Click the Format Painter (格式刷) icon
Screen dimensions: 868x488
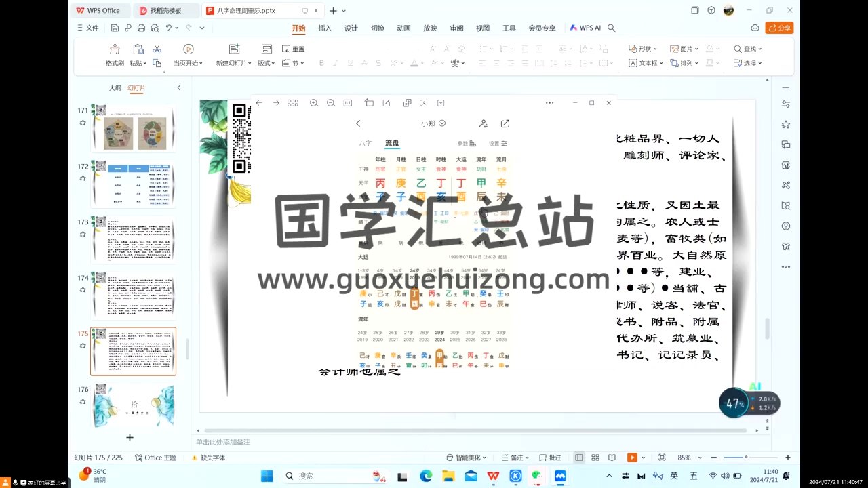115,49
